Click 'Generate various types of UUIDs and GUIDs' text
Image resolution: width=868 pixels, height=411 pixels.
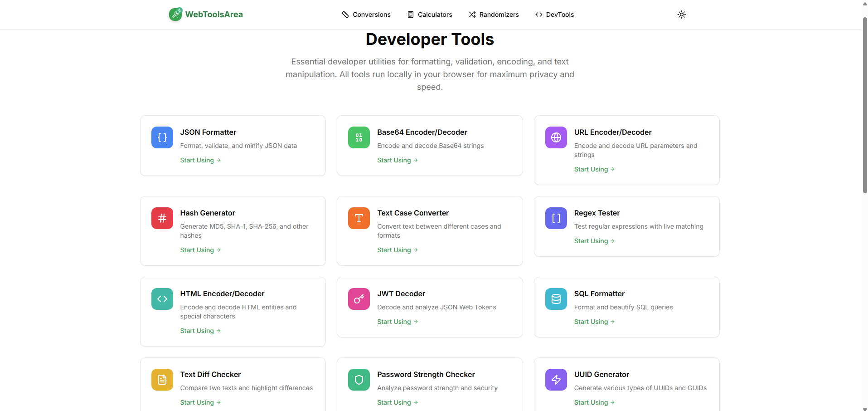[x=640, y=388]
